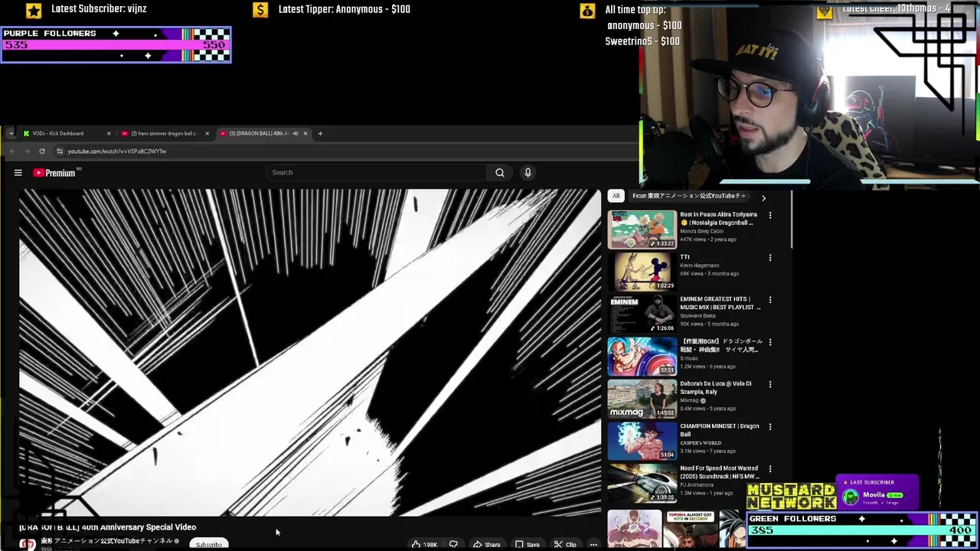980x551 pixels.
Task: Go forward with the browser forward arrow
Action: point(27,152)
